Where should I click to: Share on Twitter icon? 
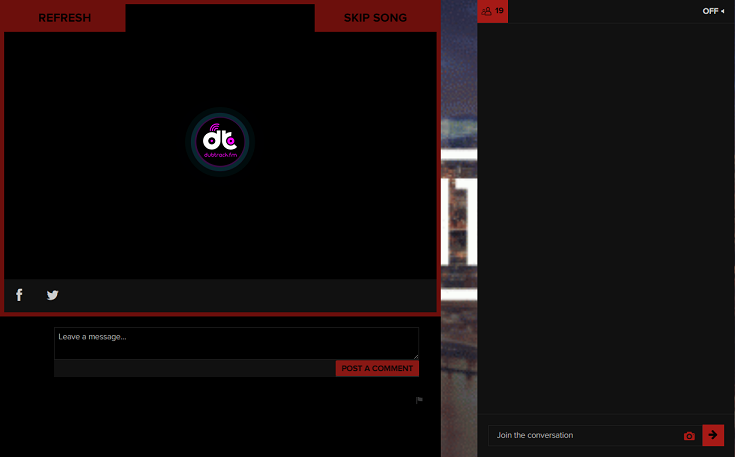coord(52,295)
